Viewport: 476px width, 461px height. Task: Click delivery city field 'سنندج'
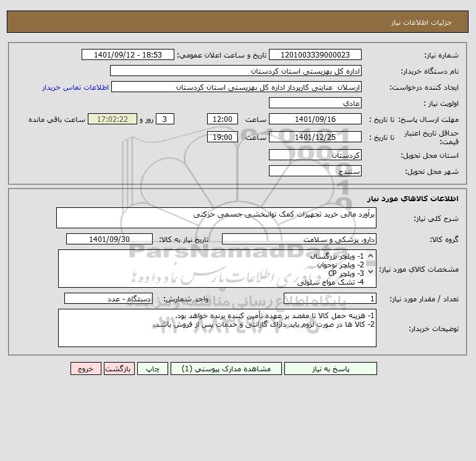[x=315, y=171]
